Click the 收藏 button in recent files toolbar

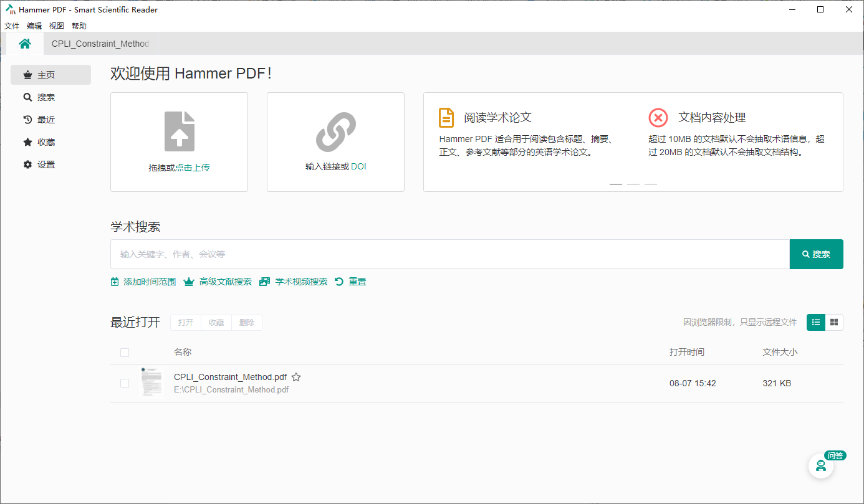[216, 323]
